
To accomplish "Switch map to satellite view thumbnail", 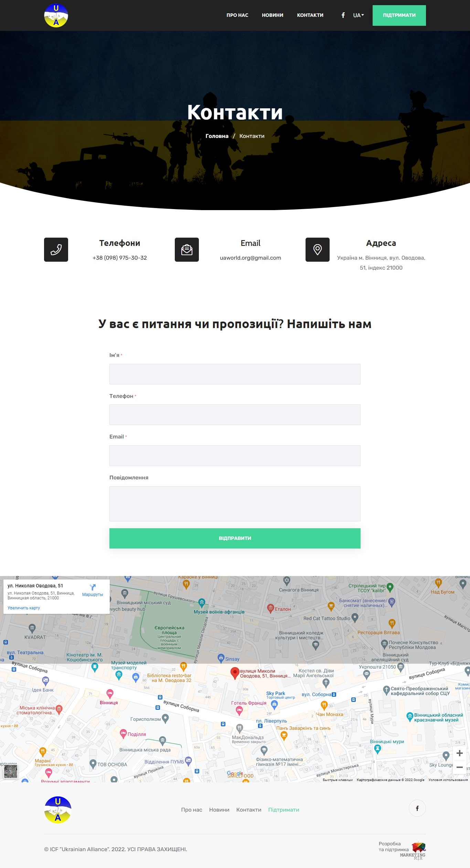I will pyautogui.click(x=11, y=772).
